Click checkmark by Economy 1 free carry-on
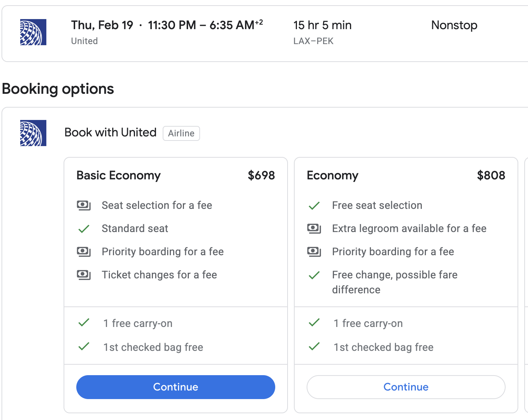Image resolution: width=528 pixels, height=420 pixels. pyautogui.click(x=314, y=322)
